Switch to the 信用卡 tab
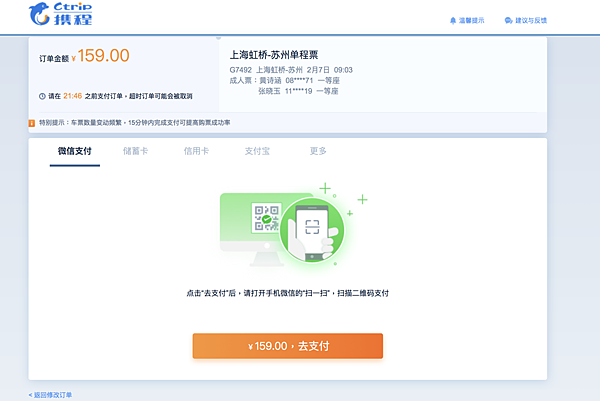Screen dimensions: 600x401 [196, 151]
